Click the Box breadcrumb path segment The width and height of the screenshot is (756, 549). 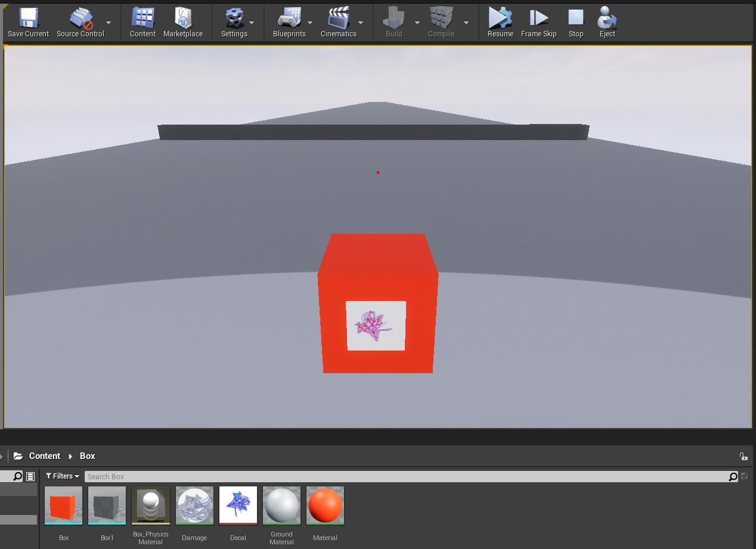tap(88, 456)
